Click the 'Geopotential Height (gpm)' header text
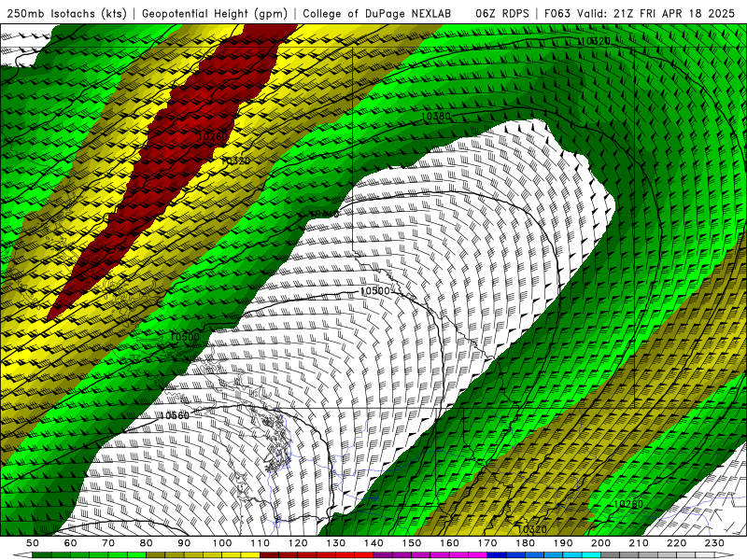This screenshot has height=560, width=747. (215, 13)
